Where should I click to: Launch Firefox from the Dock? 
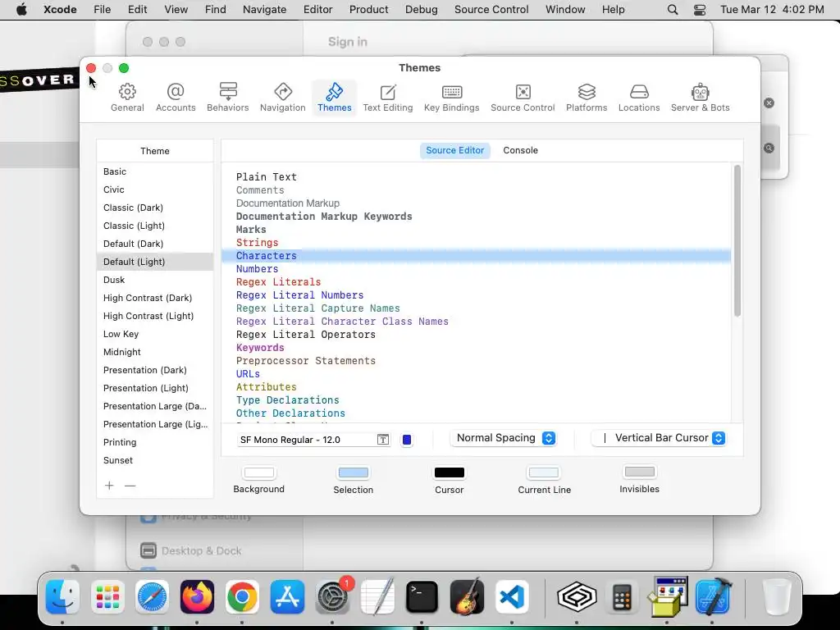click(x=197, y=597)
